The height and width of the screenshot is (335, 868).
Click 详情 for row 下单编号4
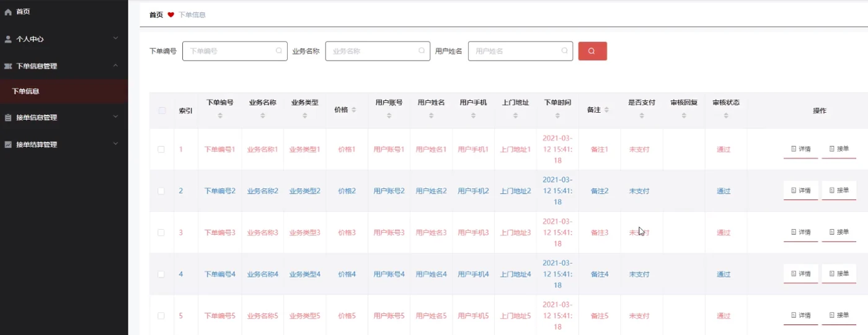pos(800,274)
